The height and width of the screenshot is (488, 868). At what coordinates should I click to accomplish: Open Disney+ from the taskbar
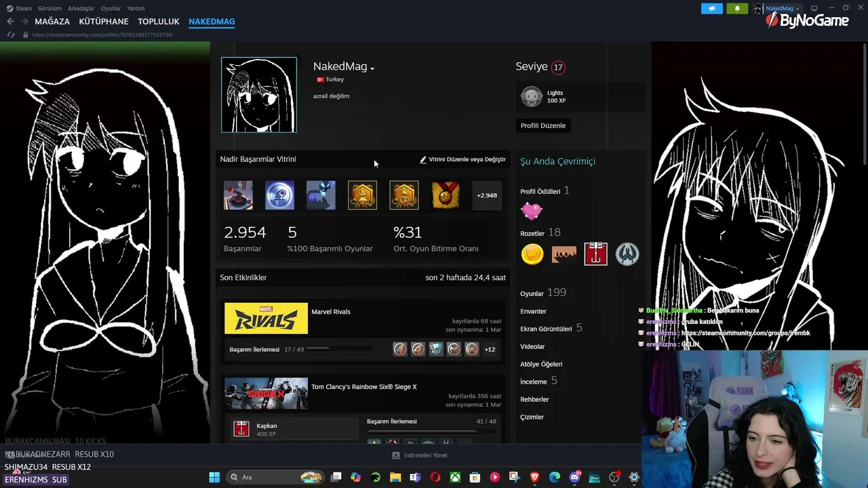[594, 477]
